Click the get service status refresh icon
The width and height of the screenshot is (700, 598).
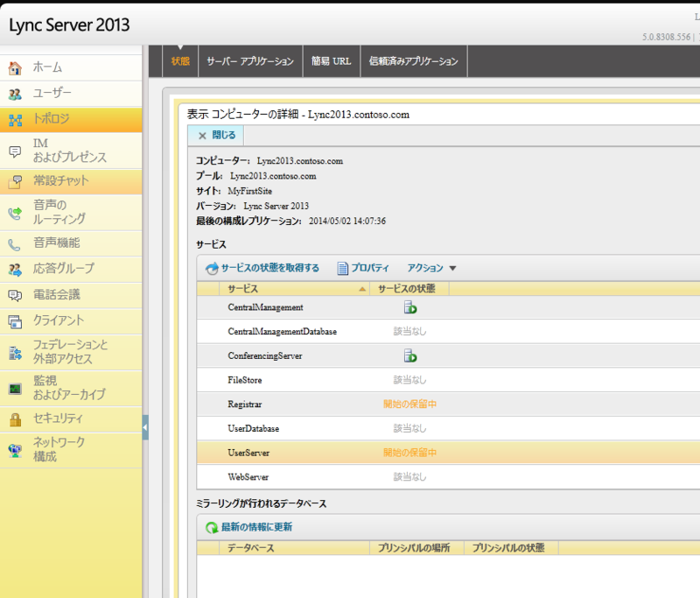click(212, 269)
